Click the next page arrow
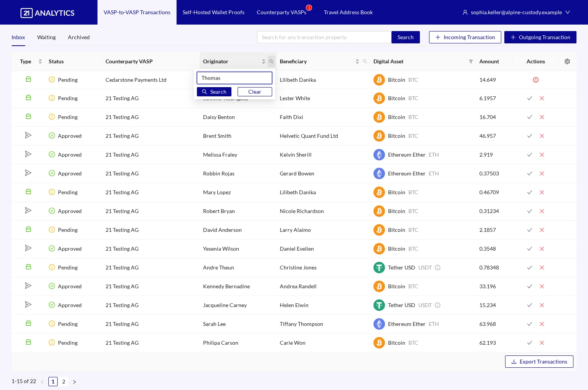The width and height of the screenshot is (588, 390). [x=74, y=382]
